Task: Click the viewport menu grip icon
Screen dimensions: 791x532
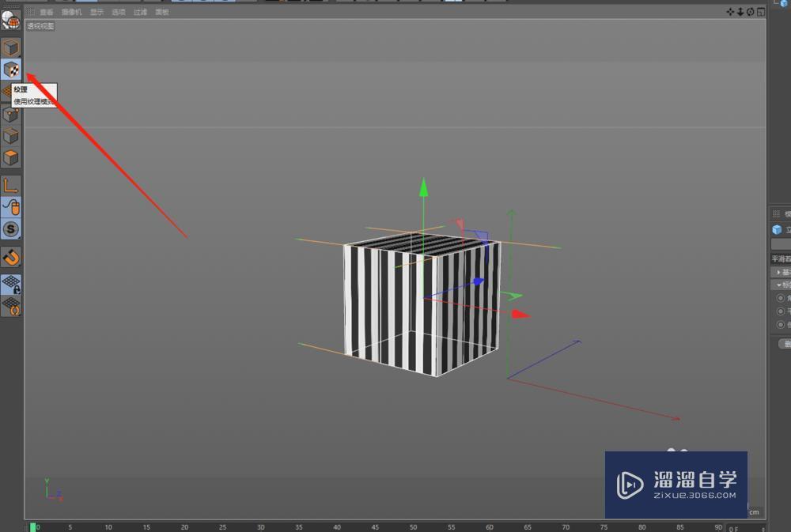Action: (31, 12)
